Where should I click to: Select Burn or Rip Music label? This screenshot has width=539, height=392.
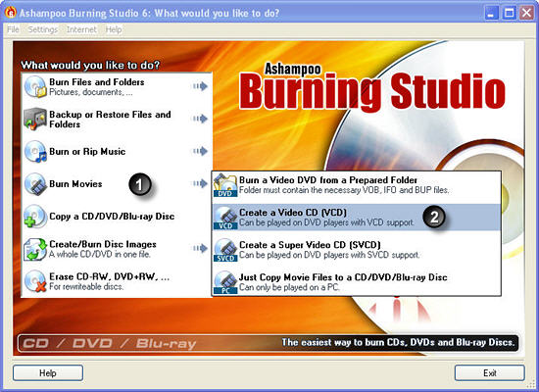87,152
